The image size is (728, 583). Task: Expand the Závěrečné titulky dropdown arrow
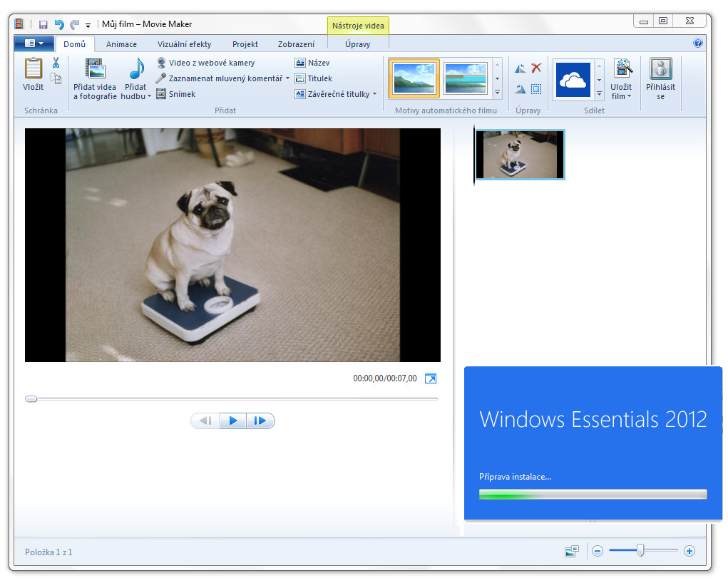point(374,94)
